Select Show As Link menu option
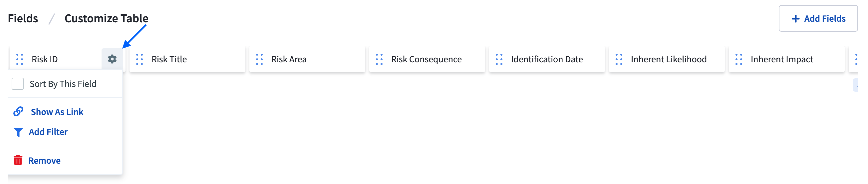 [x=57, y=112]
